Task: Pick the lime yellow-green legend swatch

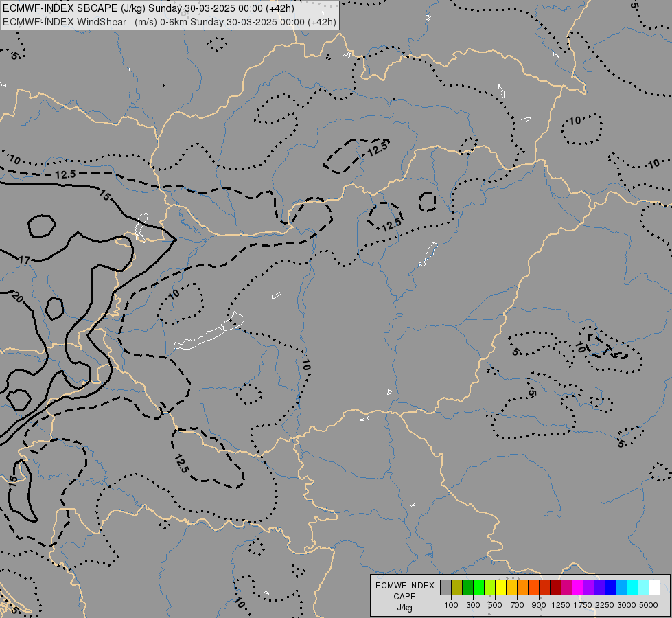Action: pos(490,587)
